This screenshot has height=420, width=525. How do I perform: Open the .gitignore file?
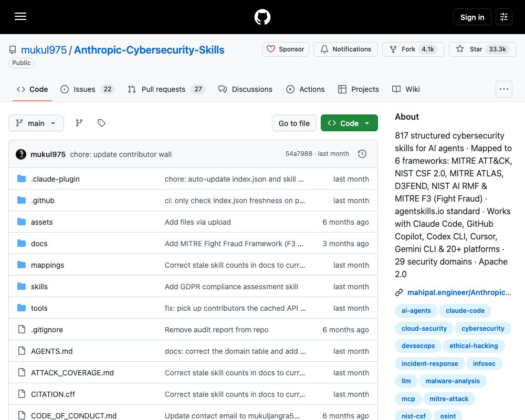pos(47,330)
